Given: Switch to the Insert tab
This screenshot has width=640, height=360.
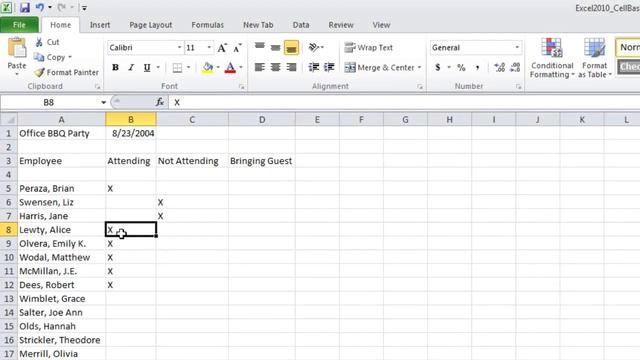Looking at the screenshot, I should (x=100, y=25).
